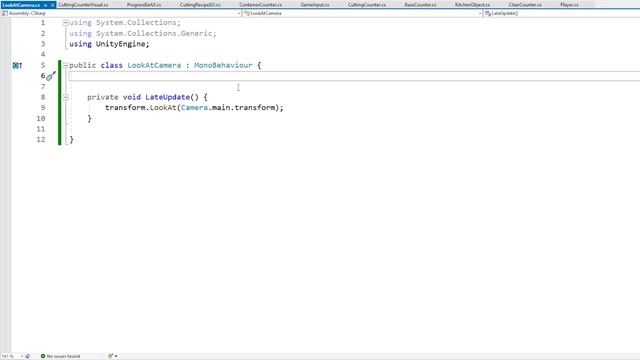The width and height of the screenshot is (640, 360).
Task: Pin the LookAtCamera.cs tab
Action: point(45,5)
